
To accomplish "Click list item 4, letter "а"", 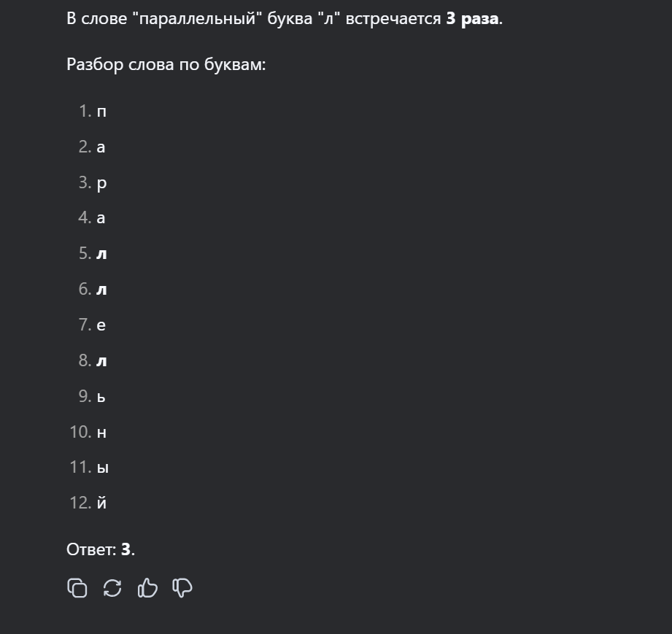I will [x=101, y=218].
